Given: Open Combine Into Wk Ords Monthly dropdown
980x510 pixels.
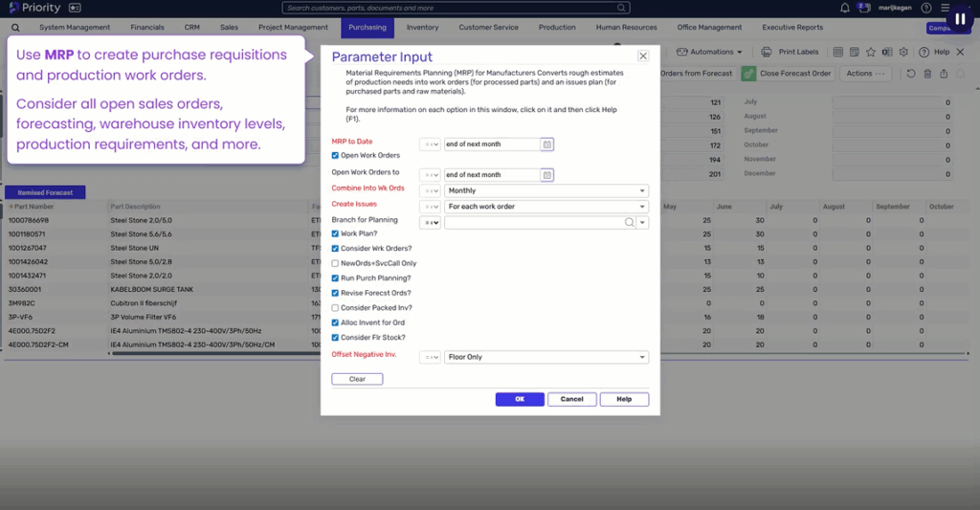Looking at the screenshot, I should click(x=546, y=190).
